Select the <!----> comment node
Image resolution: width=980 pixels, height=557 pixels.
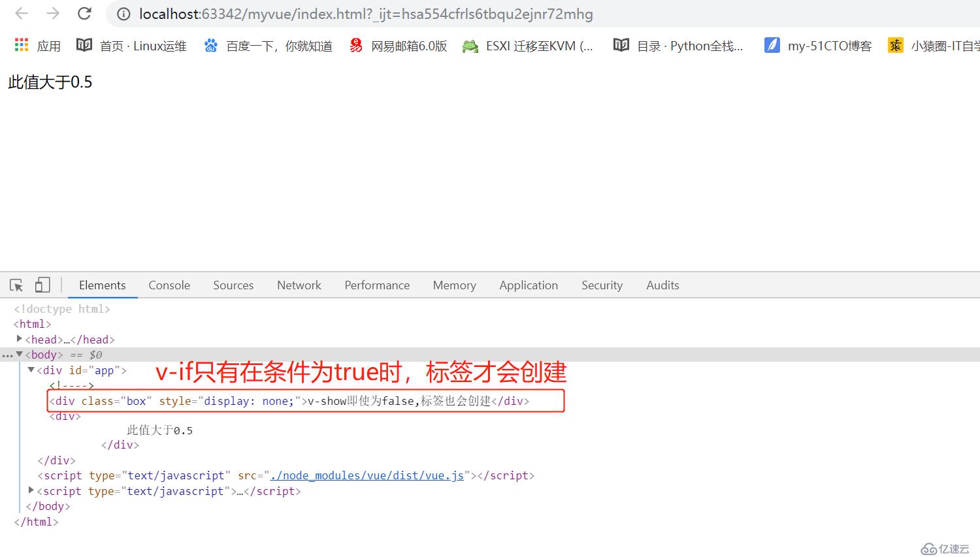pos(72,386)
